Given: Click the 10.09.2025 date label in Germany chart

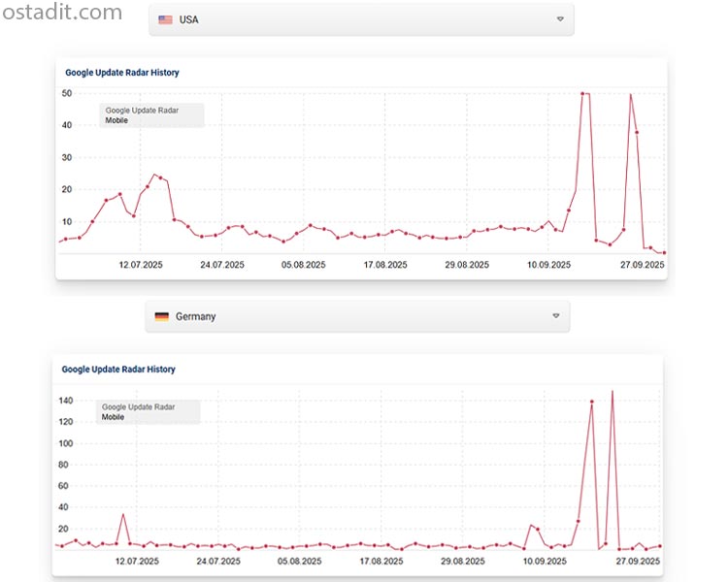Looking at the screenshot, I should click(x=544, y=561).
